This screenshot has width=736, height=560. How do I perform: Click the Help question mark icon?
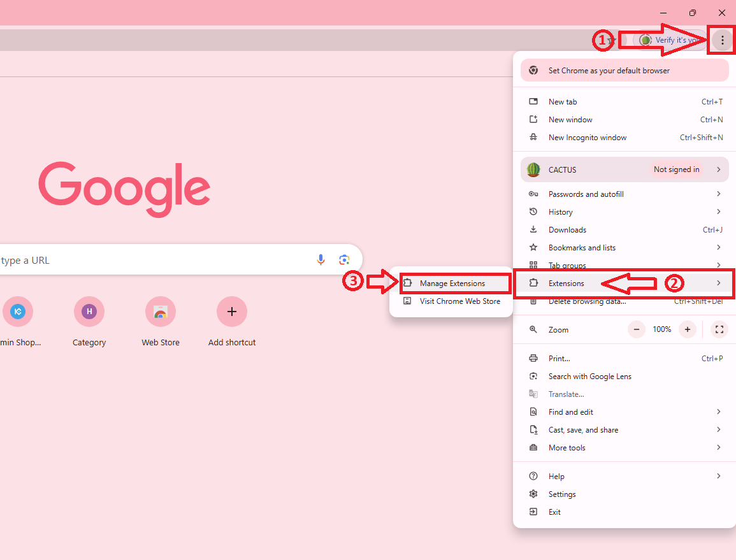tap(533, 476)
